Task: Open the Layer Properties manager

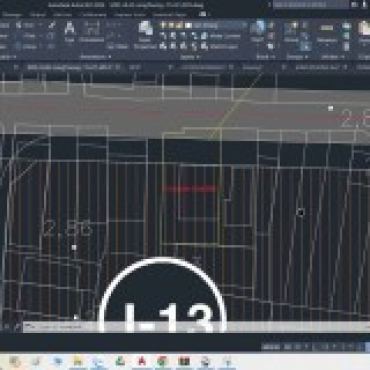Action: 145,35
